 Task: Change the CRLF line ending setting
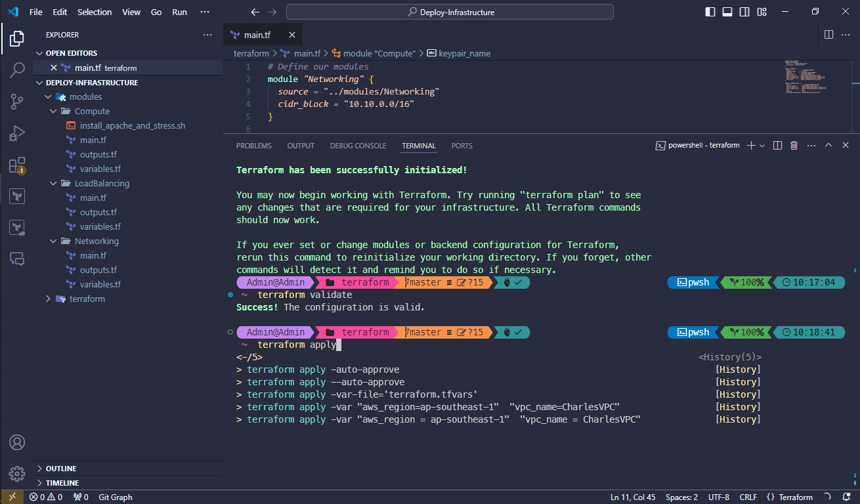[x=748, y=497]
